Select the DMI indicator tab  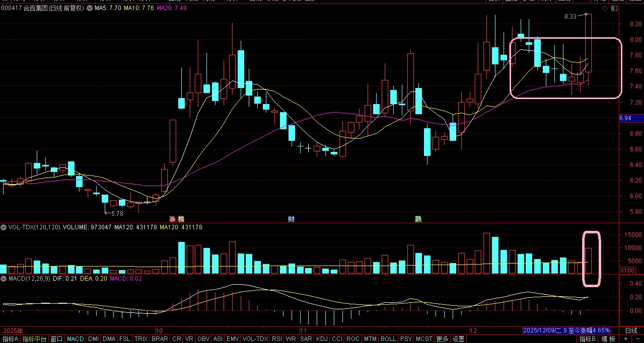click(x=94, y=339)
